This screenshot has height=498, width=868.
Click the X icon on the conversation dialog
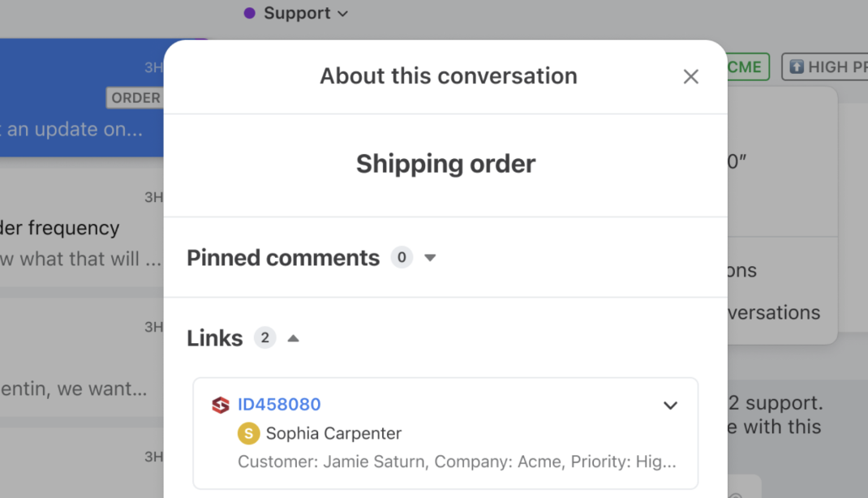(x=690, y=76)
